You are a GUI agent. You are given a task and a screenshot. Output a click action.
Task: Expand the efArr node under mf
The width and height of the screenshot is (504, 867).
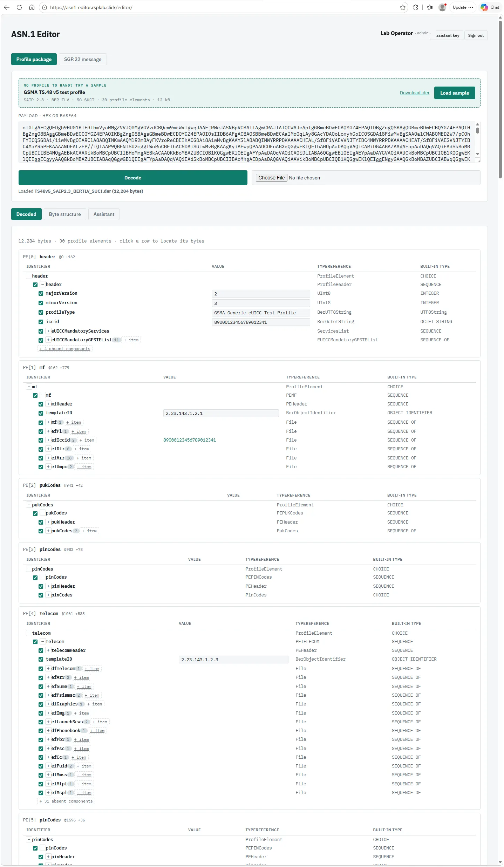pyautogui.click(x=48, y=458)
